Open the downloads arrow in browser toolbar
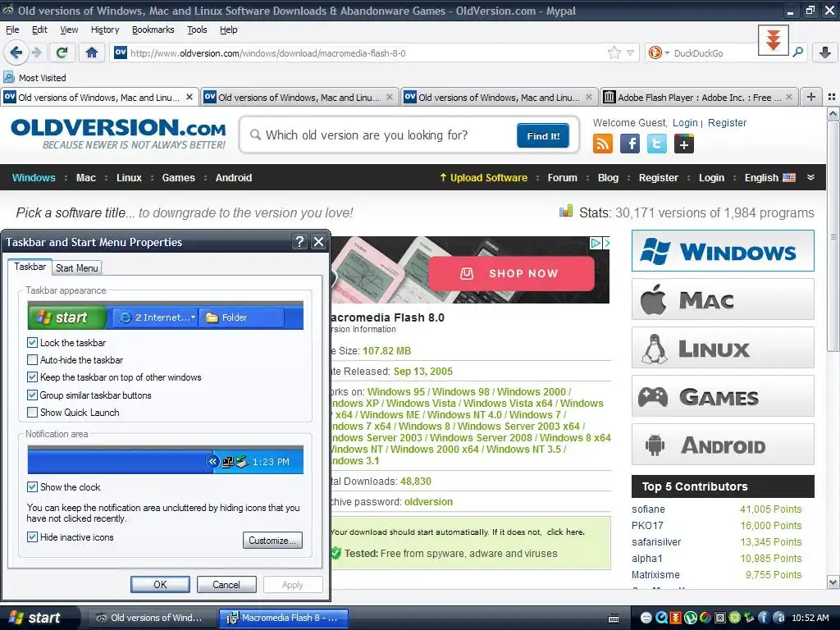The width and height of the screenshot is (840, 630). click(825, 52)
